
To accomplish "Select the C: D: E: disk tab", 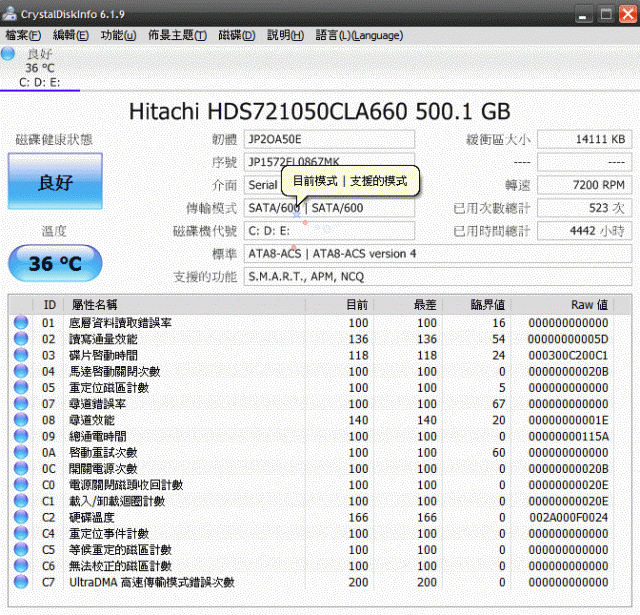I will (40, 82).
